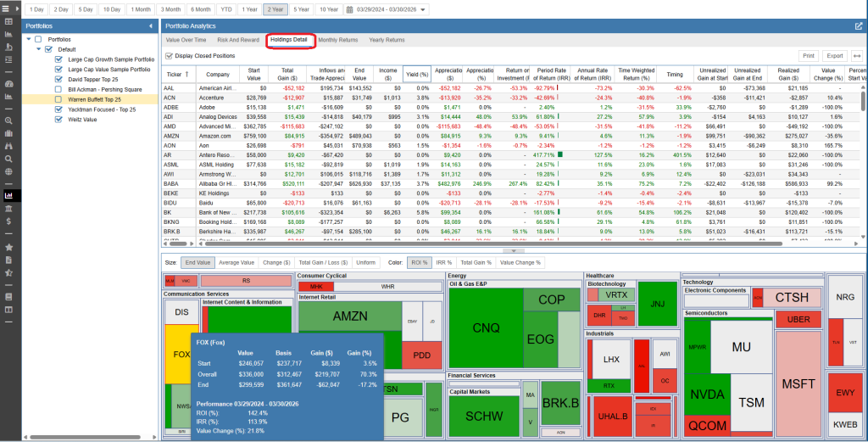Image resolution: width=868 pixels, height=442 pixels.
Task: Export the holdings table
Action: pos(834,56)
